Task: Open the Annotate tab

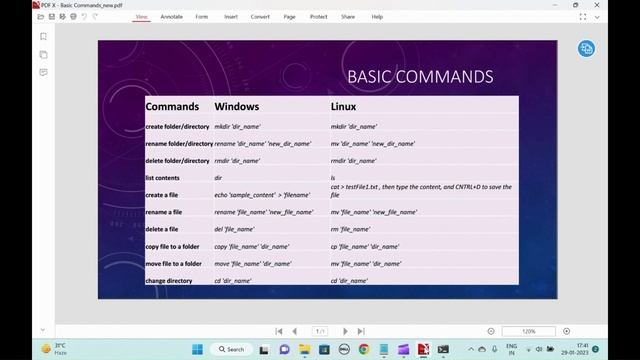Action: click(171, 17)
